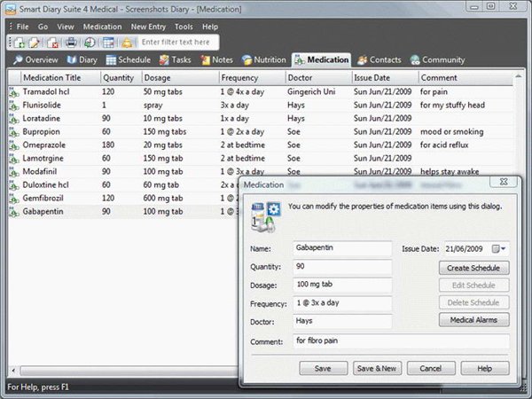This screenshot has width=532, height=399.
Task: Click the Gemfibrozil row medication icon
Action: coord(14,199)
